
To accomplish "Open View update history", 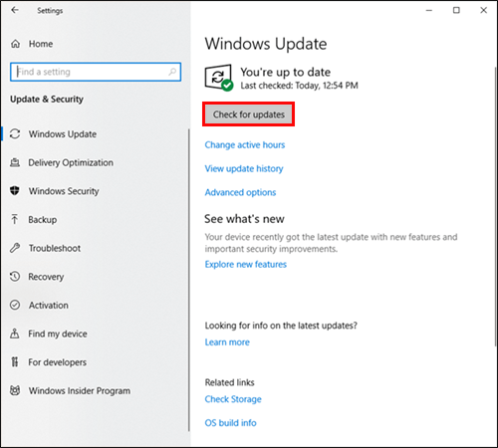I will (x=244, y=169).
